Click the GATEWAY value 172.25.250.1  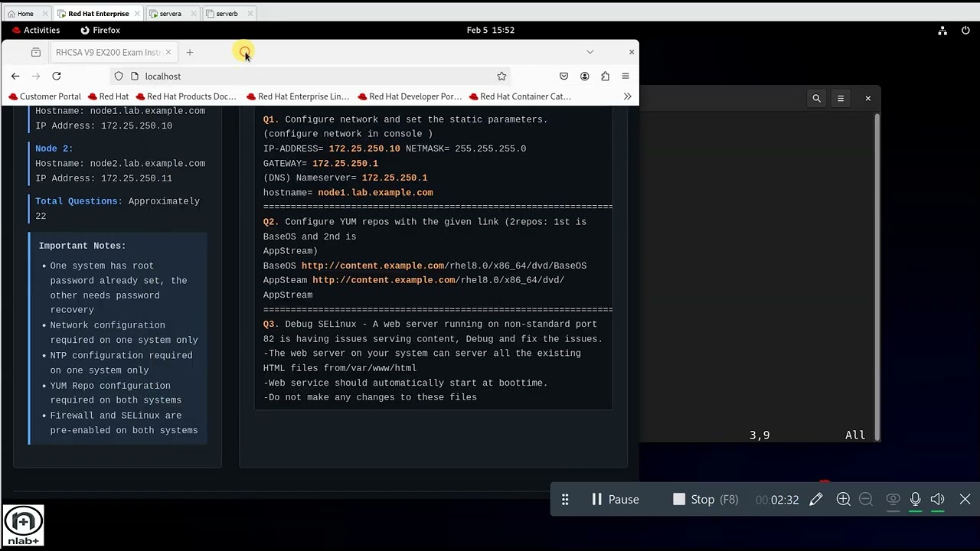345,163
